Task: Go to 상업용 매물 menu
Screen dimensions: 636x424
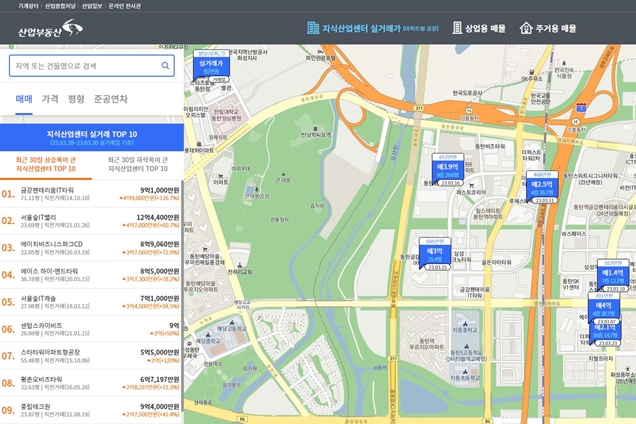Action: click(479, 28)
